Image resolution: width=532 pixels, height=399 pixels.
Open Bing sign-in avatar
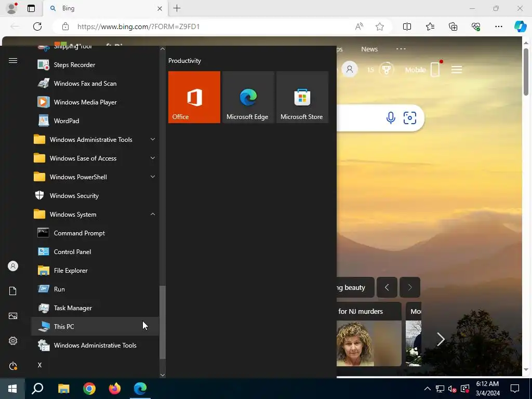pyautogui.click(x=350, y=69)
